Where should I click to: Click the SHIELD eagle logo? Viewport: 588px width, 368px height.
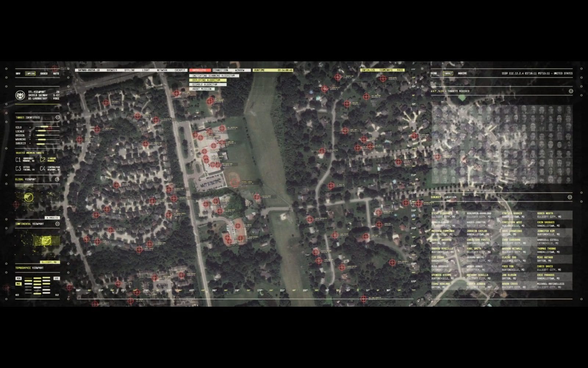point(20,95)
